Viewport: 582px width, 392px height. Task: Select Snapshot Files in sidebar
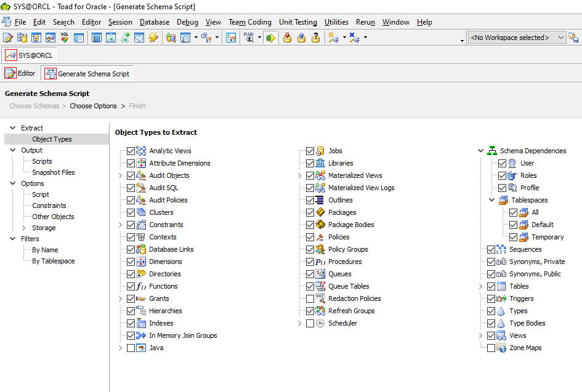(x=54, y=172)
